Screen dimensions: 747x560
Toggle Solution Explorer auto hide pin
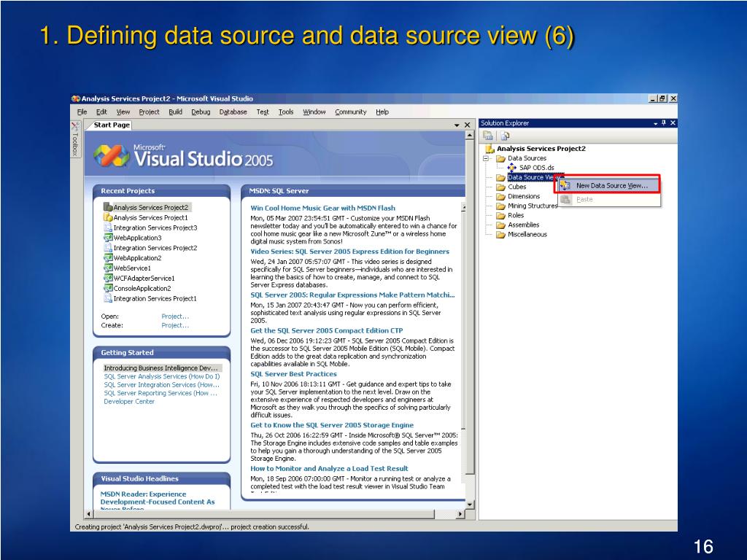pos(664,122)
